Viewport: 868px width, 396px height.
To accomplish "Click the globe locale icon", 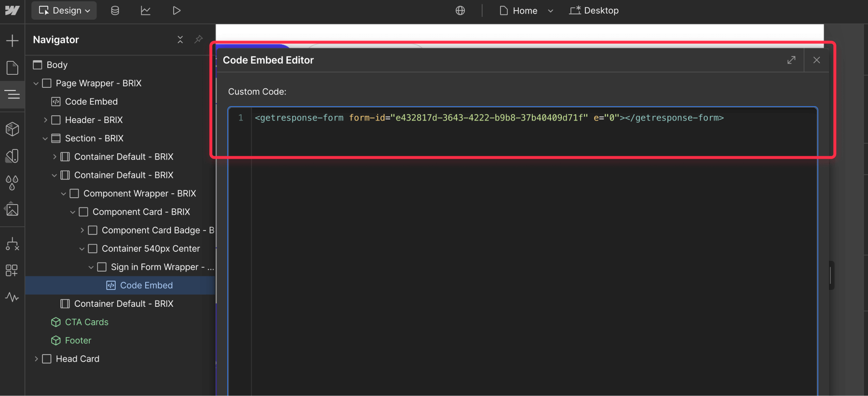I will pos(460,11).
